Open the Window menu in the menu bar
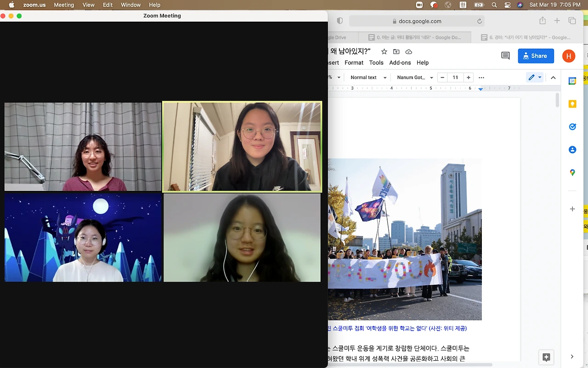This screenshot has width=588, height=368. pos(131,5)
